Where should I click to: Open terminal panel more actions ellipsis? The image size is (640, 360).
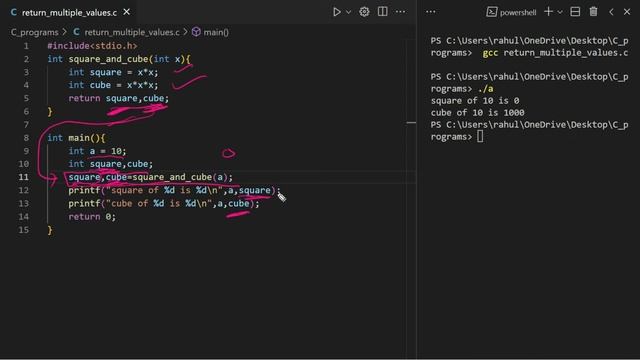click(431, 12)
